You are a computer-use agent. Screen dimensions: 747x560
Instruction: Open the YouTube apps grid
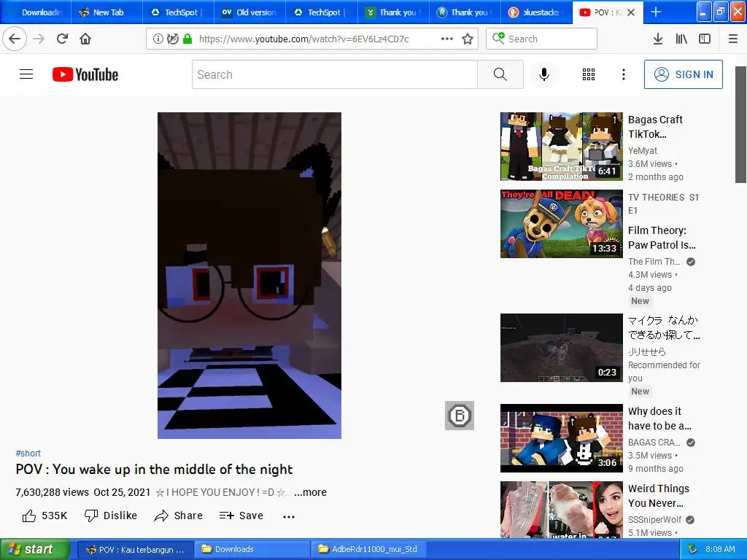click(589, 74)
